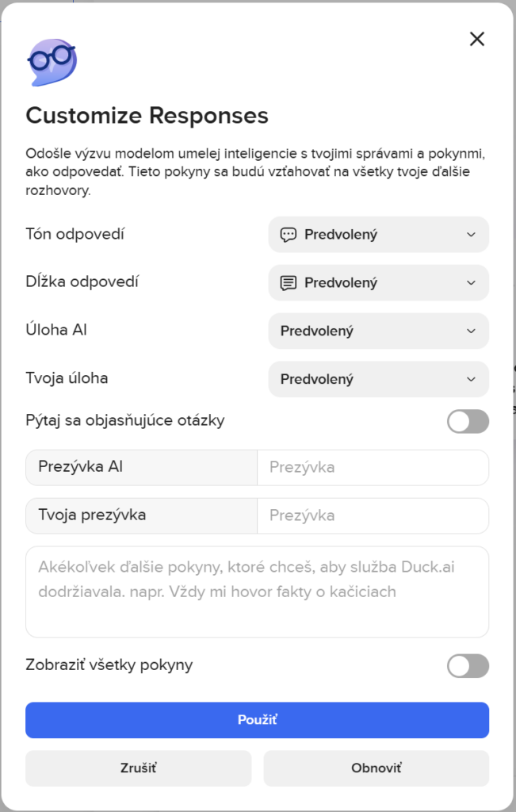The height and width of the screenshot is (812, 516).
Task: Open the Tón odpovedí dropdown
Action: click(x=378, y=235)
